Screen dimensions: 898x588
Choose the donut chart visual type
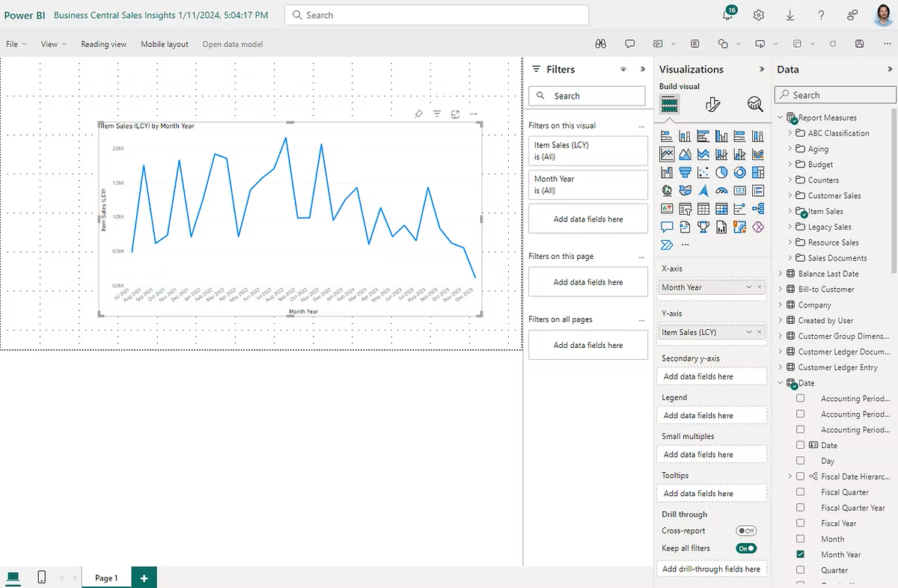(739, 172)
